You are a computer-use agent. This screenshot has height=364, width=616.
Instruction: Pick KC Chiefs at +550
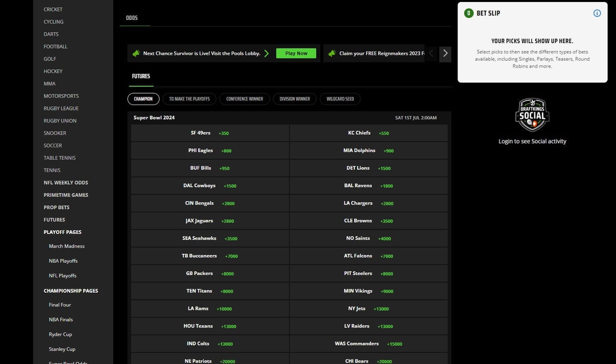369,133
